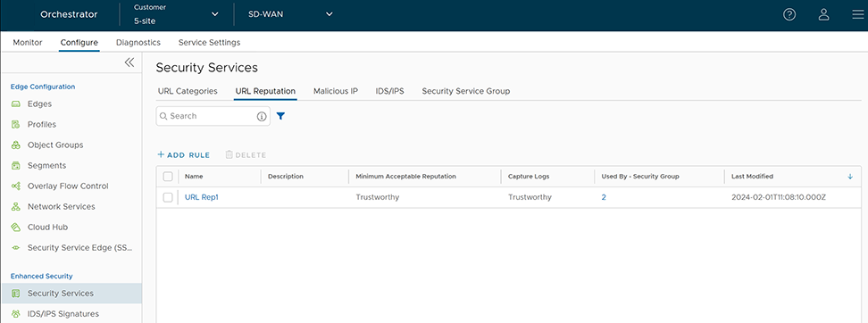868x323 pixels.
Task: Click the Edges sidebar icon
Action: pyautogui.click(x=16, y=104)
